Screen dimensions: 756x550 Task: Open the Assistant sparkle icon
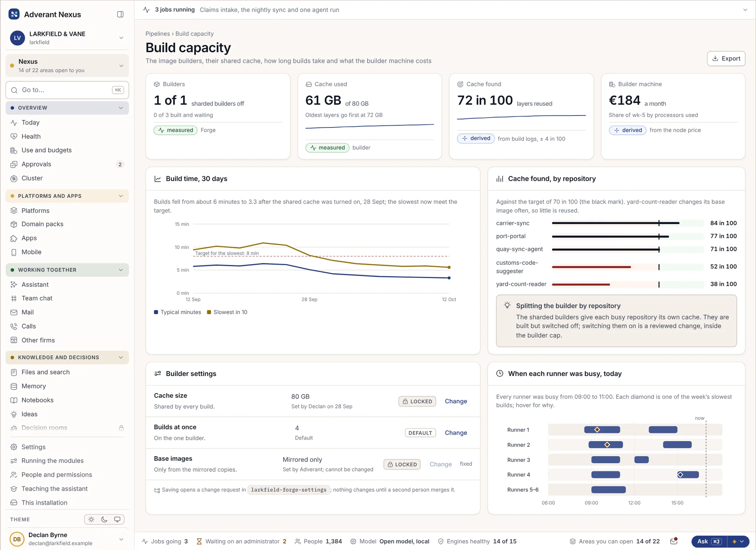[14, 284]
